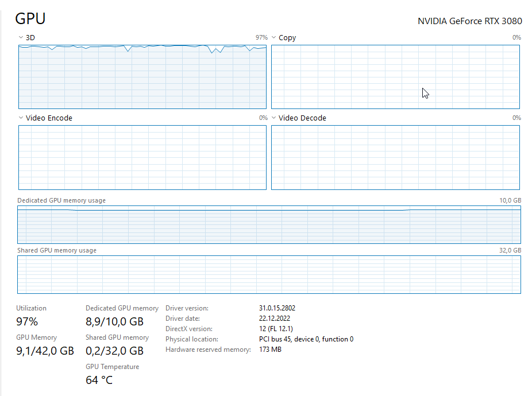The height and width of the screenshot is (396, 532).
Task: Click the driver version number 31.0.15.2802
Action: point(277,308)
